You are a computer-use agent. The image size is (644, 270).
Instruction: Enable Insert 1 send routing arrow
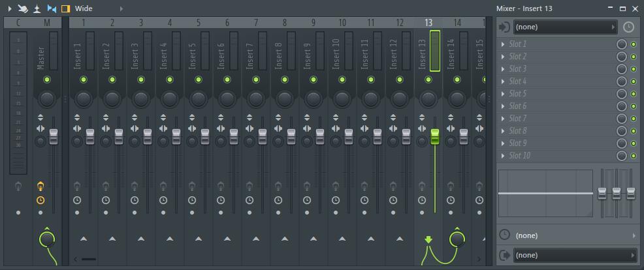tap(84, 239)
